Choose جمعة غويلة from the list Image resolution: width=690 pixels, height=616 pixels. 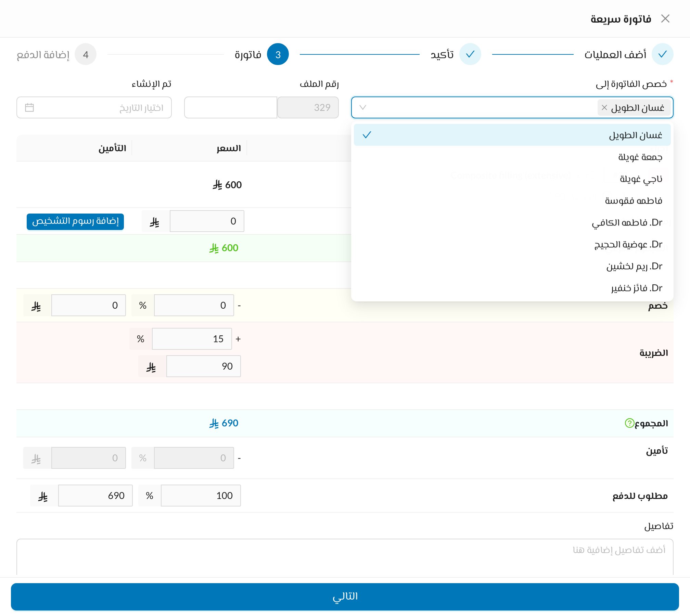512,157
